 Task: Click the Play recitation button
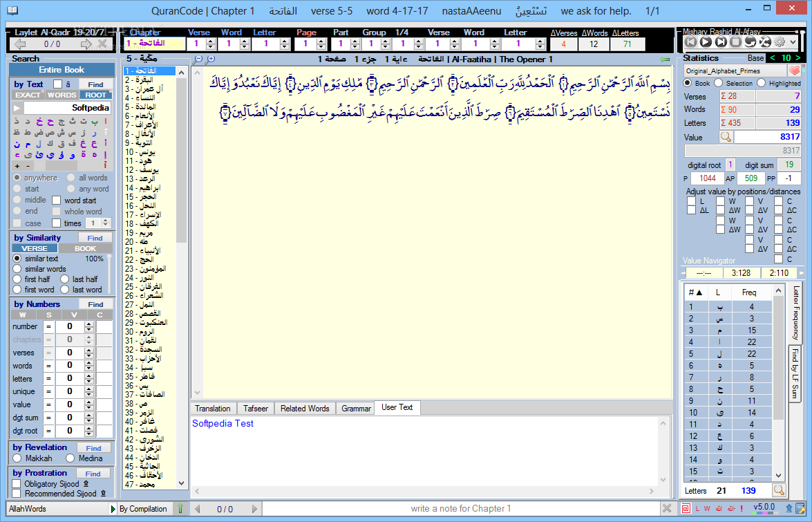click(x=706, y=42)
